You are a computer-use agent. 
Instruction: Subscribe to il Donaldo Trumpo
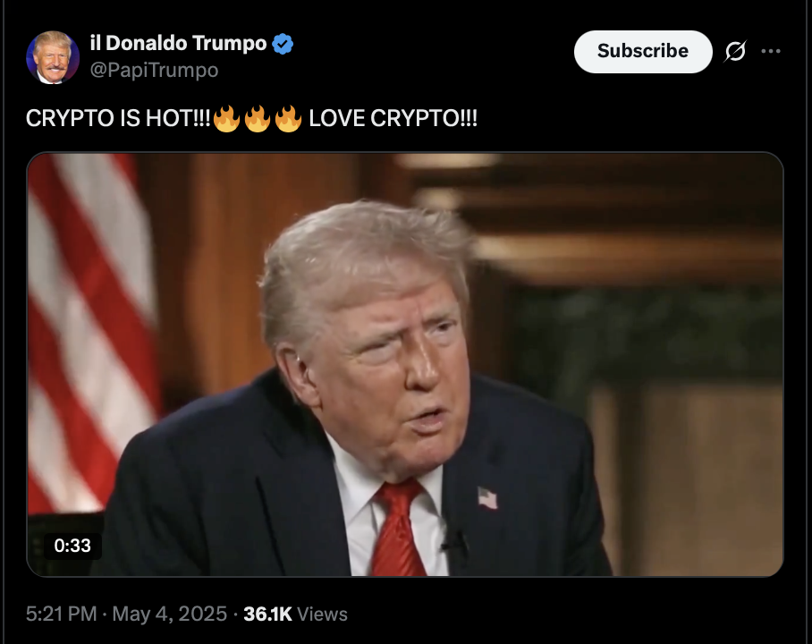(643, 51)
